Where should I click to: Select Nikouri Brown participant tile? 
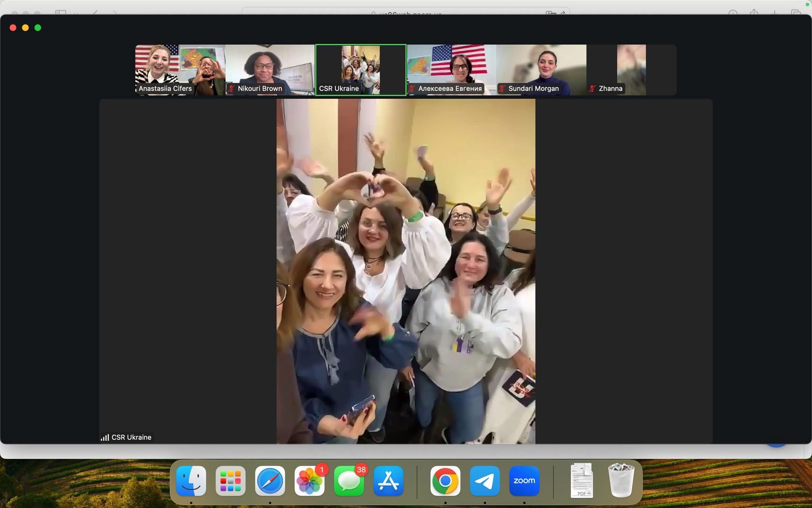(270, 69)
